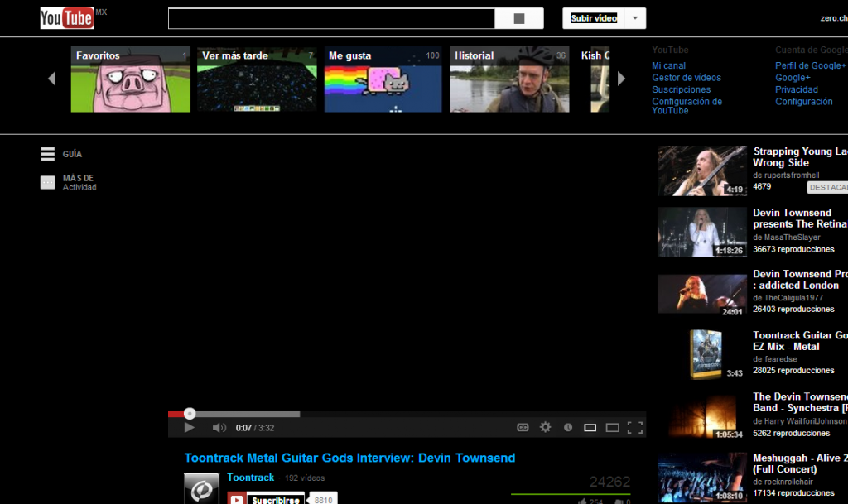The image size is (848, 504).
Task: Click the Watch Later clock icon
Action: 568,427
